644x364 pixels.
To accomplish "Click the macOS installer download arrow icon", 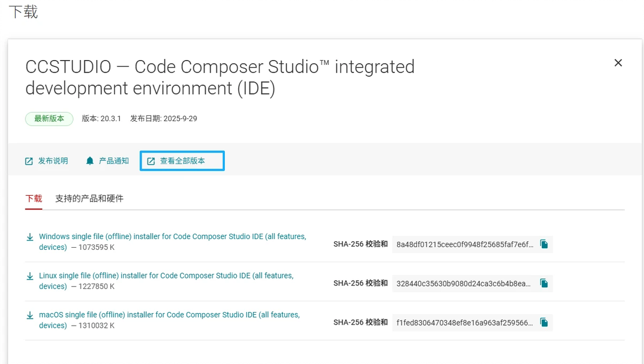I will pyautogui.click(x=30, y=315).
